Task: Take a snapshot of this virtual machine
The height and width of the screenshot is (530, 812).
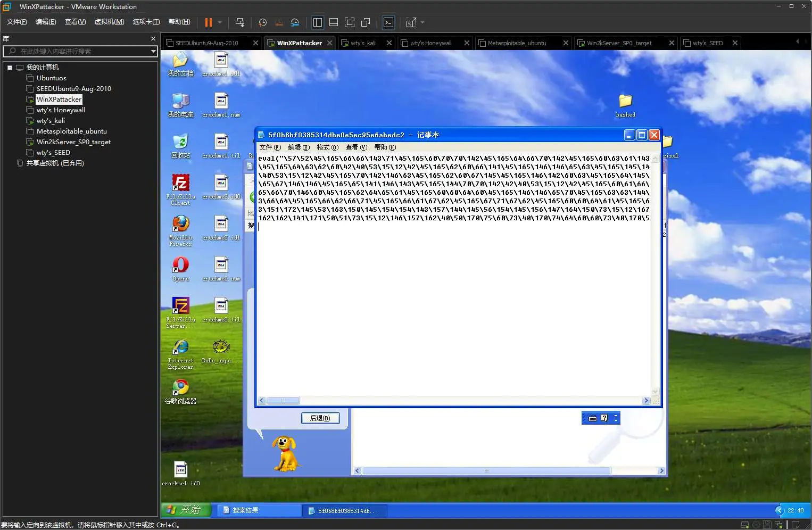Action: tap(262, 22)
